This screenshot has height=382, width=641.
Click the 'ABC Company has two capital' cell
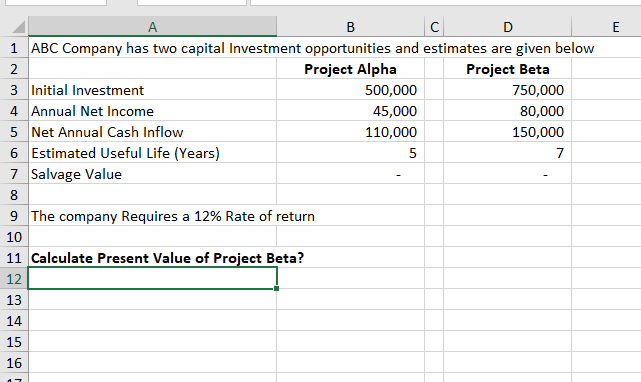pos(152,48)
